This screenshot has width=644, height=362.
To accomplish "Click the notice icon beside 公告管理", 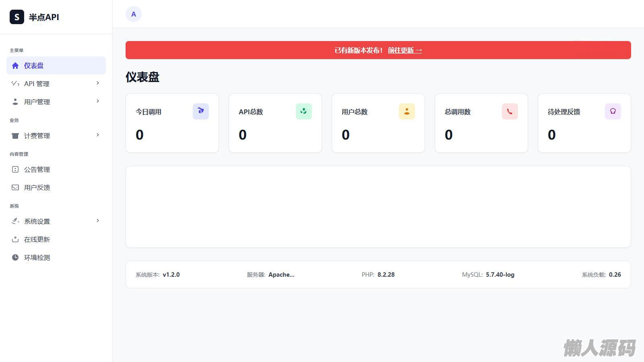I will pos(15,169).
